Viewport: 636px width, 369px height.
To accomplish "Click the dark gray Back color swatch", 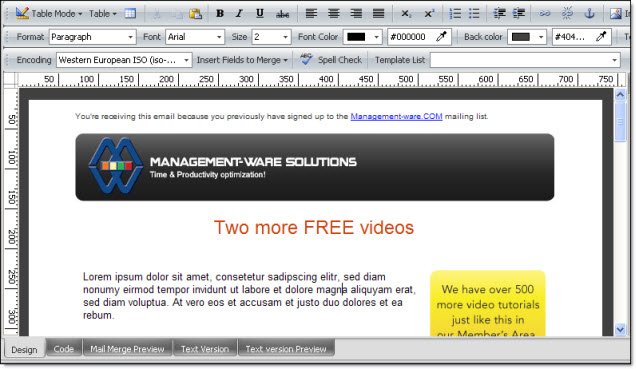I will click(x=520, y=37).
